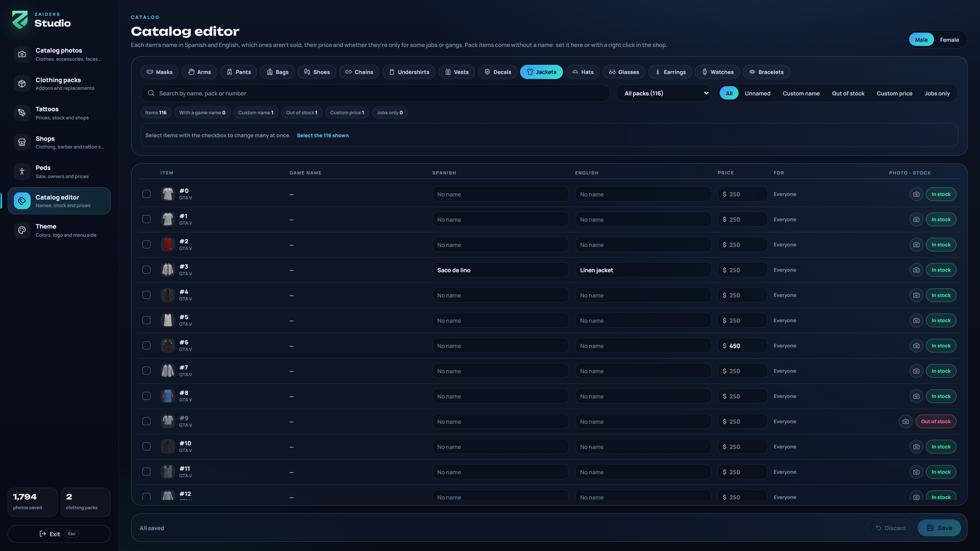The height and width of the screenshot is (551, 980).
Task: Click photo camera icon for item #1
Action: click(916, 220)
